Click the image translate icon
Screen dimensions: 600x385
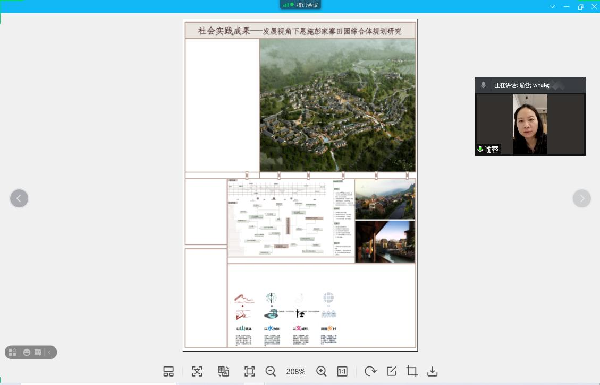pyautogui.click(x=223, y=371)
